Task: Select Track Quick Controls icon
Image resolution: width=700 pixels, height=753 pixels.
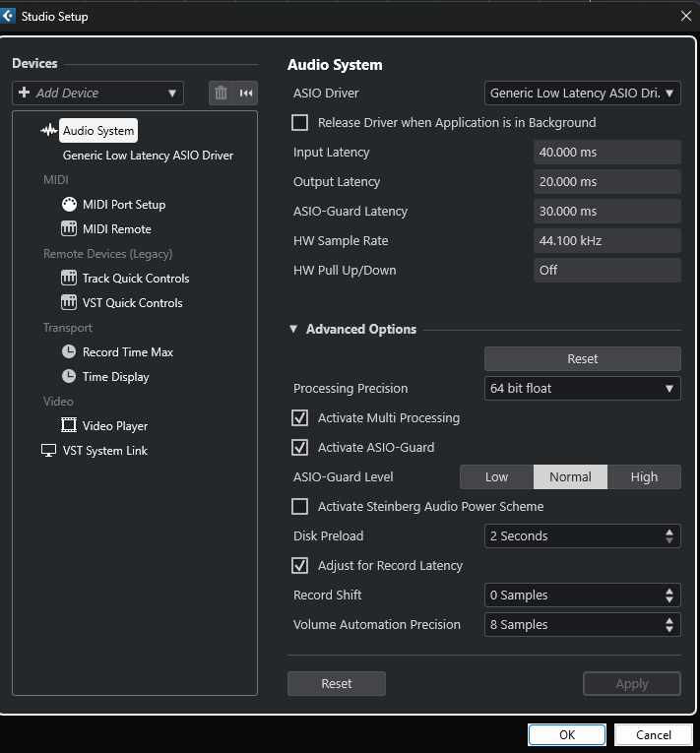Action: pyautogui.click(x=69, y=279)
